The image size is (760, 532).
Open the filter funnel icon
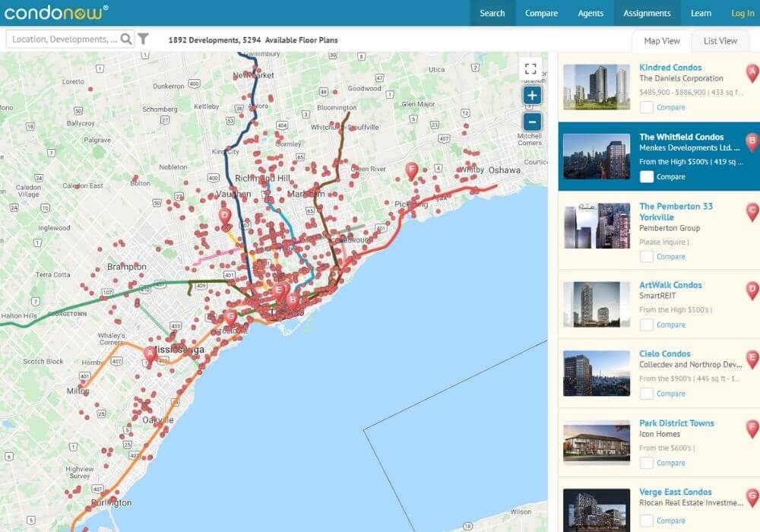[x=143, y=40]
